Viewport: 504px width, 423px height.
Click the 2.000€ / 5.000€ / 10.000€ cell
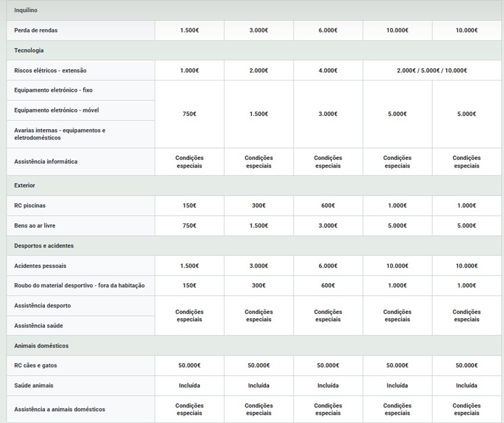coord(432,70)
